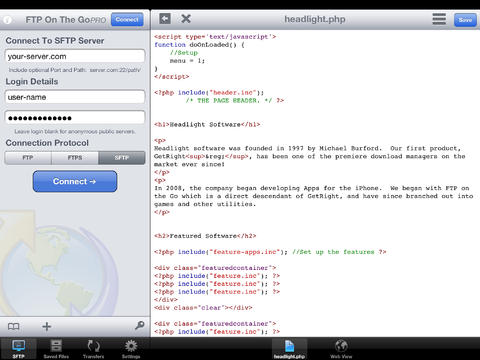The width and height of the screenshot is (480, 360).
Task: Choose SFTP connection protocol segment
Action: point(122,158)
